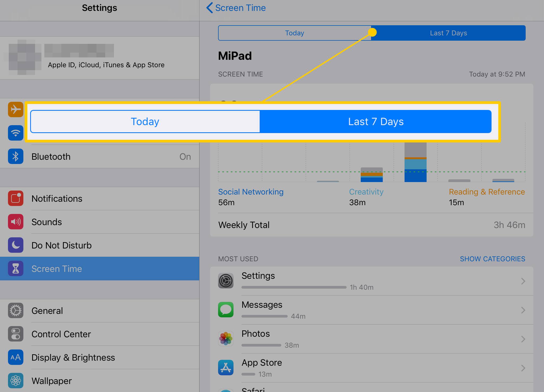Open Control Center settings
This screenshot has height=392, width=544.
pos(100,334)
